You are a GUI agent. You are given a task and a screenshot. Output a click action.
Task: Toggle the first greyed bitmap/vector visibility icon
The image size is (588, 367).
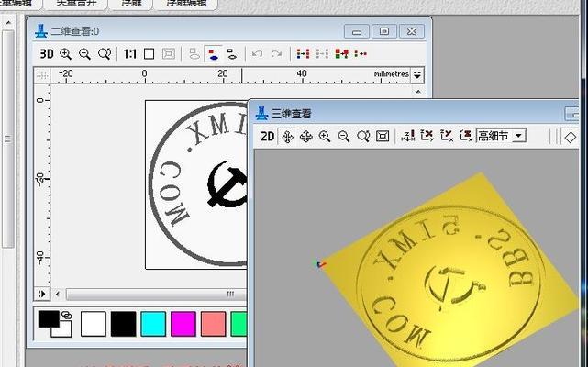(x=194, y=54)
